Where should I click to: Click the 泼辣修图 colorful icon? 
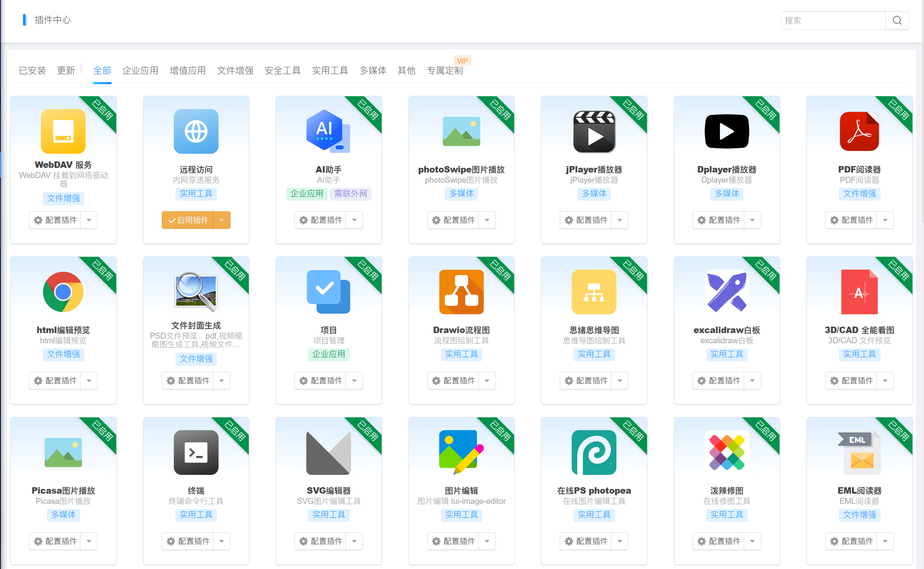point(727,452)
